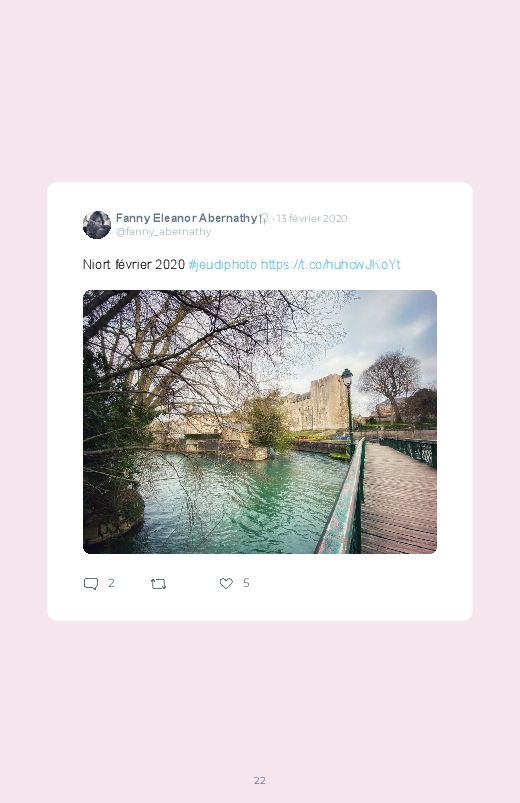Like the tweet with the heart icon
520x803 pixels.
226,583
